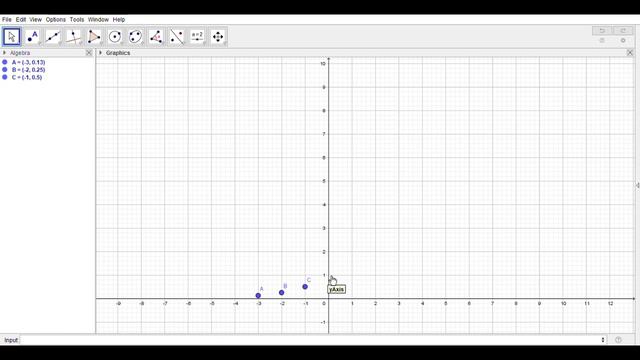Open the input bar symbol dropdown
The image size is (640, 360).
(x=603, y=340)
